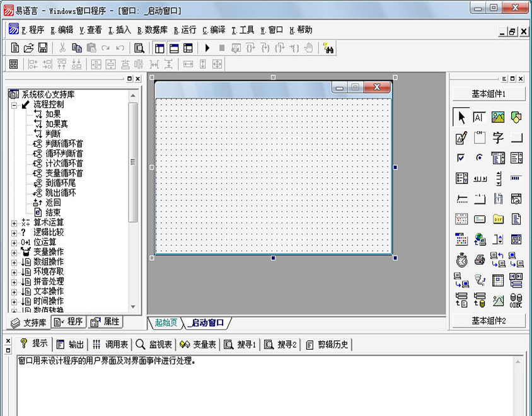The width and height of the screenshot is (532, 416).
Task: Open the C.编译 menu
Action: [x=214, y=30]
